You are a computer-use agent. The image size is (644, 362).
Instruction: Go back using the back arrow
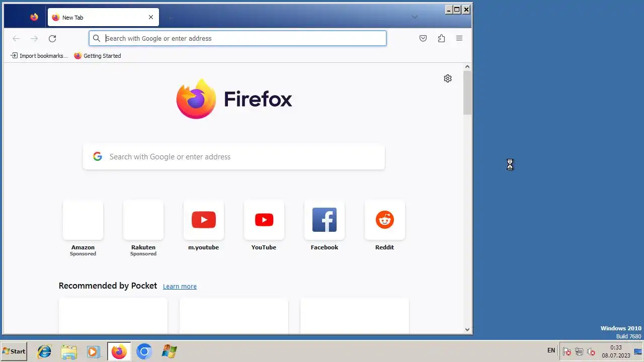16,38
